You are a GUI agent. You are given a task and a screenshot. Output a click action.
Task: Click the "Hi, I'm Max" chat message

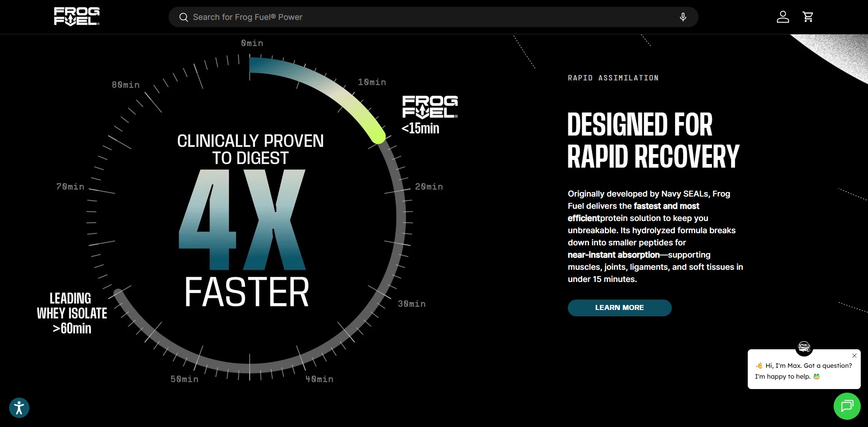coord(803,371)
